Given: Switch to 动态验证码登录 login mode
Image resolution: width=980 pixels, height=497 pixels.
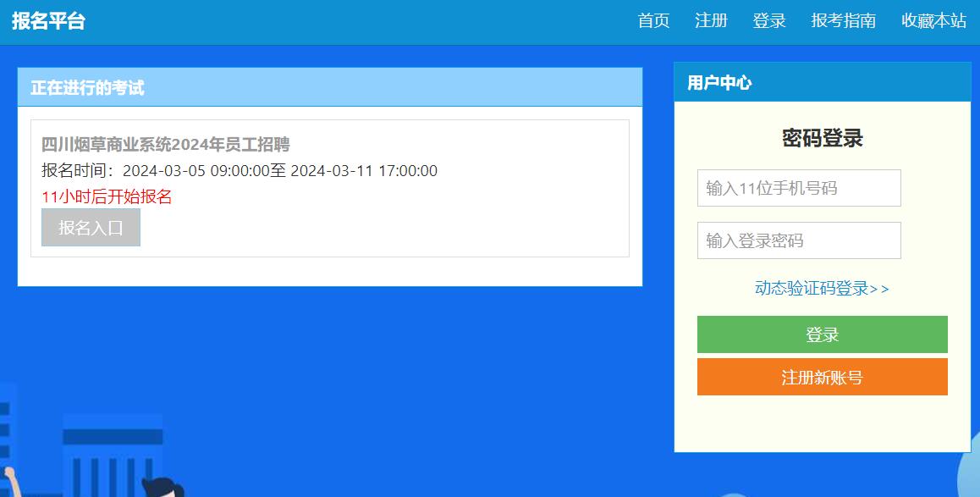Looking at the screenshot, I should click(x=822, y=288).
